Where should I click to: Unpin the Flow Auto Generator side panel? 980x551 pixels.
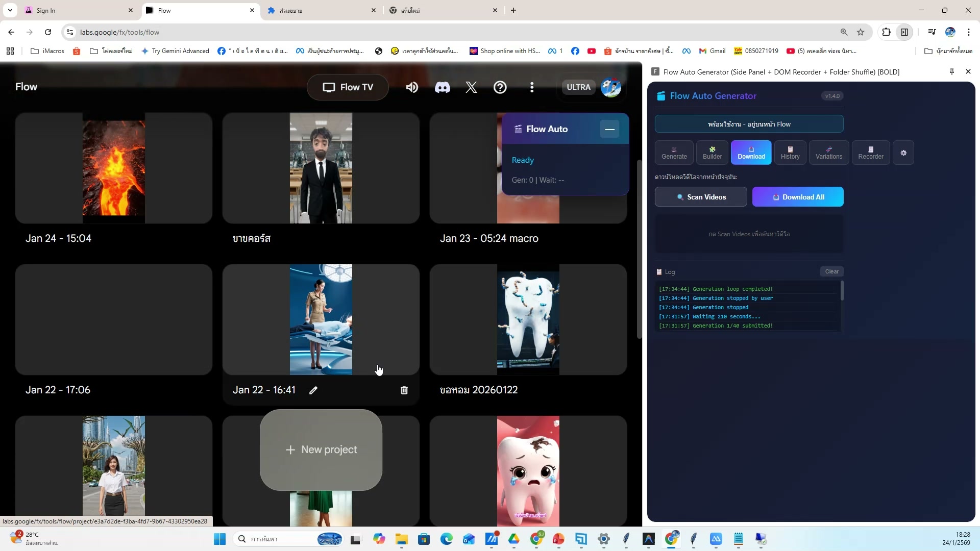point(951,71)
